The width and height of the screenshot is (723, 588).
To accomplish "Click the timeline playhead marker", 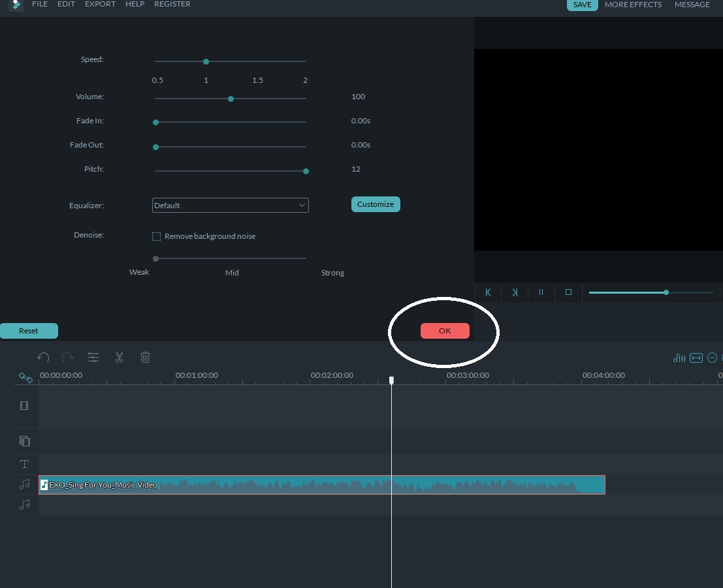I will click(x=391, y=380).
